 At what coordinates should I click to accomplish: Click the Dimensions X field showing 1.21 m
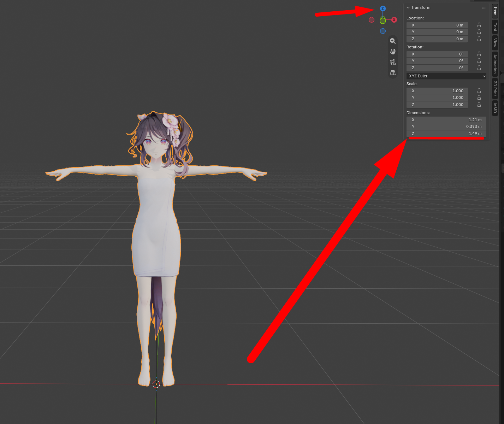pos(446,120)
